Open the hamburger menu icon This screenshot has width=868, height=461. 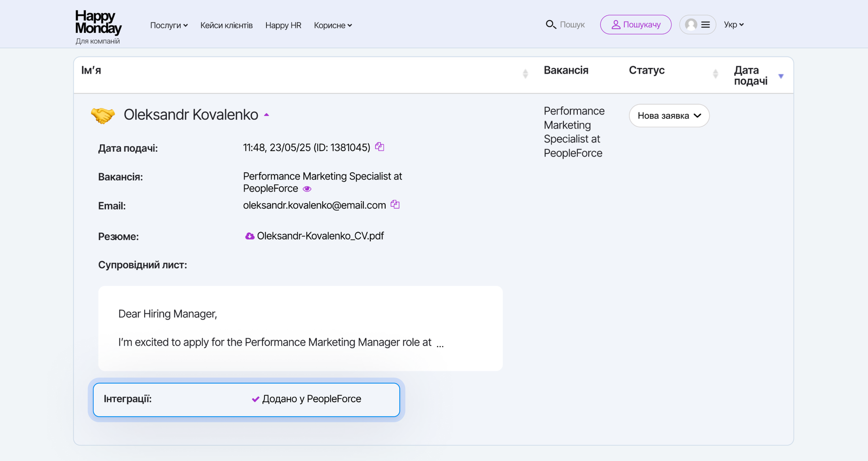point(705,24)
